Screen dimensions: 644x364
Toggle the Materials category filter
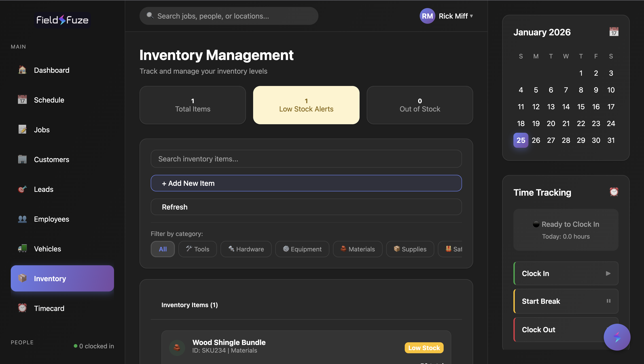[358, 249]
